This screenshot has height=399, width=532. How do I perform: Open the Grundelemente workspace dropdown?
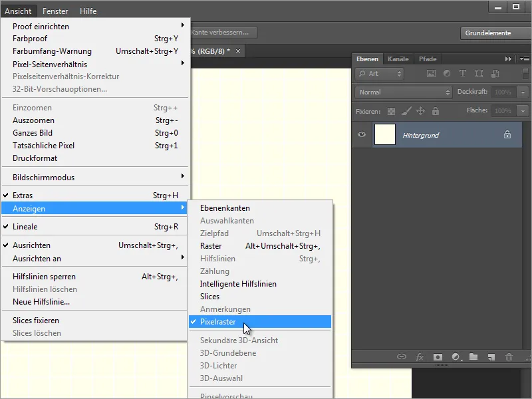495,33
